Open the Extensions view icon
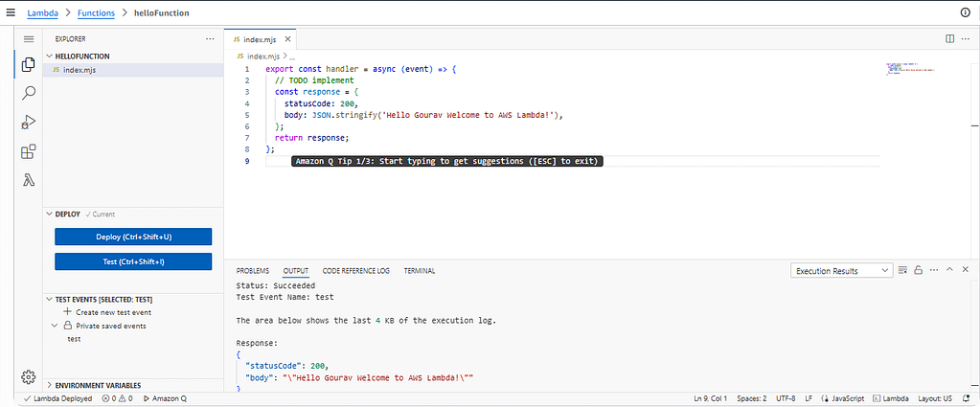980x407 pixels. click(29, 151)
